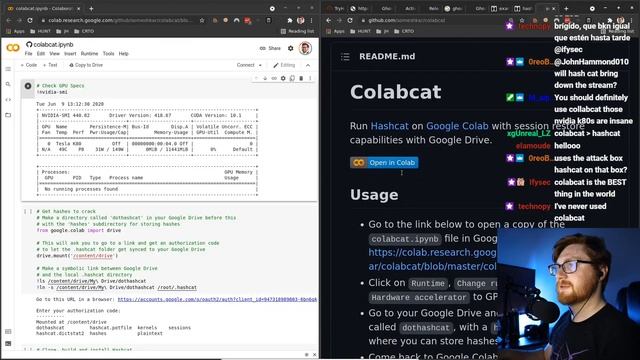
Task: Open command palette icon at Colab sidebar bottom
Action: pyautogui.click(x=8, y=331)
